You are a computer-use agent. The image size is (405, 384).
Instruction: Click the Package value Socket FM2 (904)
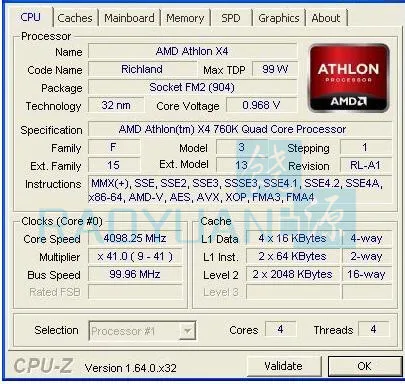[x=192, y=87]
